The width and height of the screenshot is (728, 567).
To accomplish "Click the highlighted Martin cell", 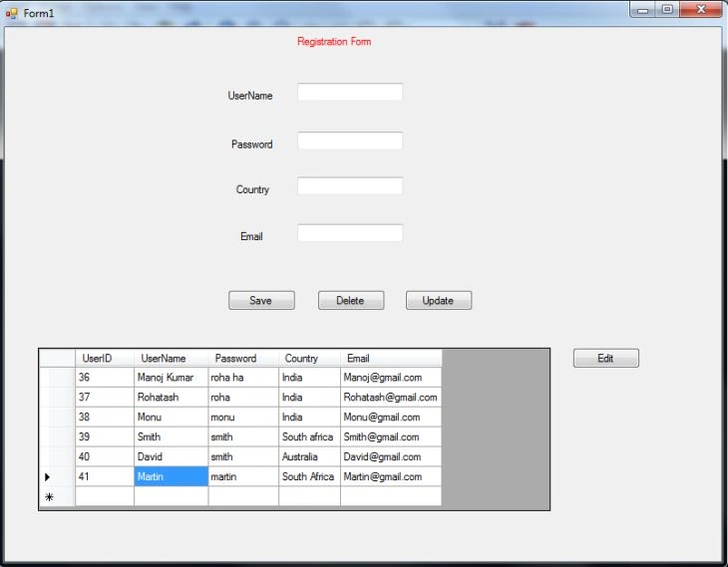I will (x=171, y=476).
